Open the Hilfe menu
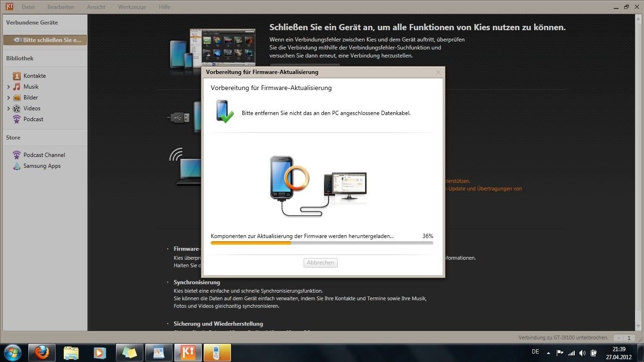 click(x=165, y=7)
